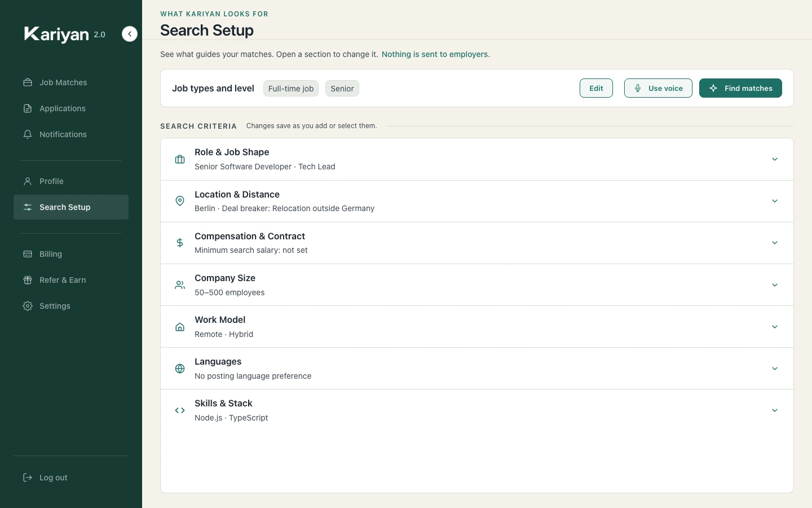
Task: Click "Senior Software Developer · Tech Lead" summary
Action: [265, 167]
